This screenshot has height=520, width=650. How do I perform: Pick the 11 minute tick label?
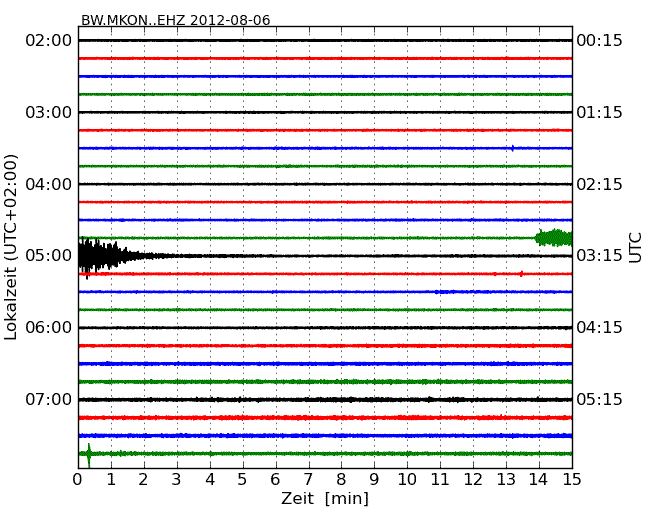pyautogui.click(x=440, y=480)
